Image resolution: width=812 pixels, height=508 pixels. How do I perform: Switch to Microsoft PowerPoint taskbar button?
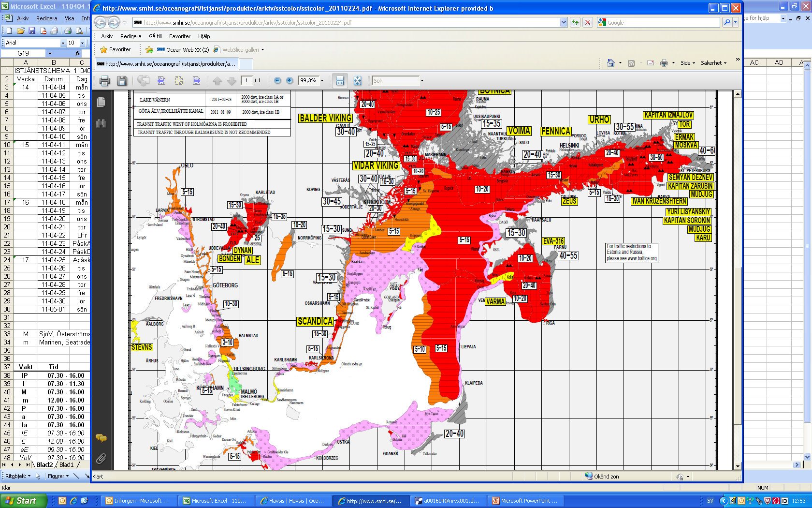[x=525, y=501]
